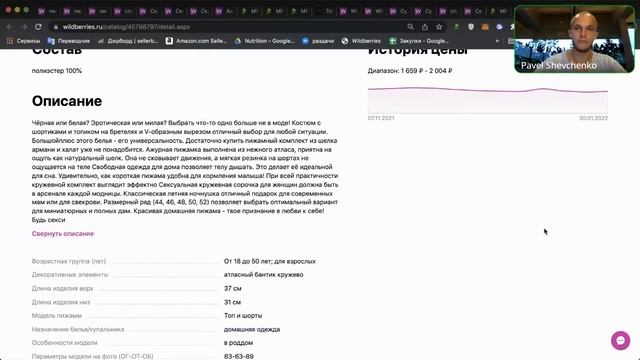This screenshot has height=360, width=640.
Task: Click the value 'домашняя одежда'
Action: (x=252, y=329)
